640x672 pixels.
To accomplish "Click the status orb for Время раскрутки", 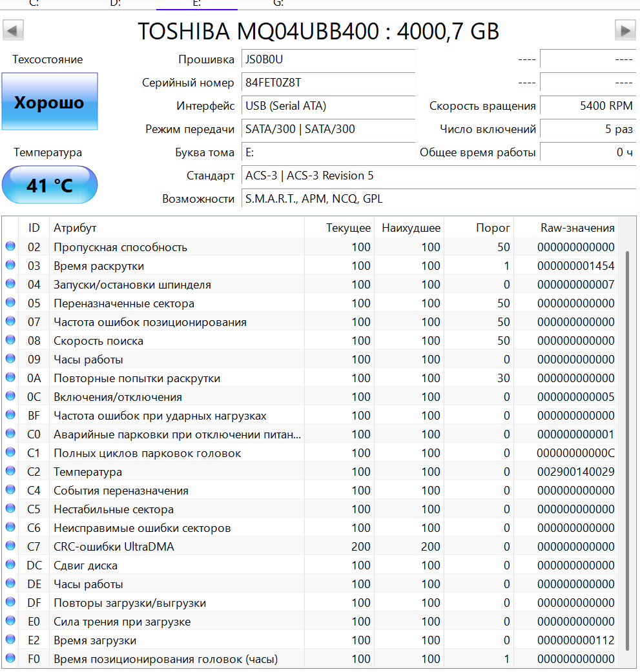I will point(10,265).
